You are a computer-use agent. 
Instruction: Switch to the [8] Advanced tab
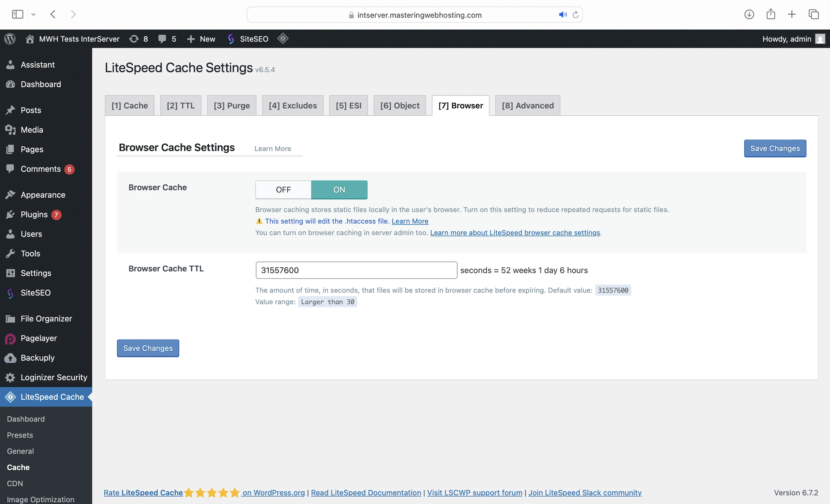tap(527, 106)
